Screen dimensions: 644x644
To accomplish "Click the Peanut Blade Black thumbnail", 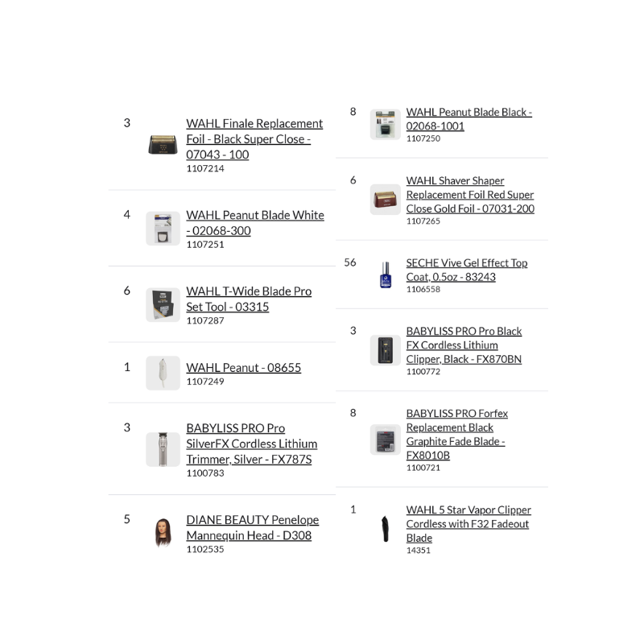I will (385, 125).
